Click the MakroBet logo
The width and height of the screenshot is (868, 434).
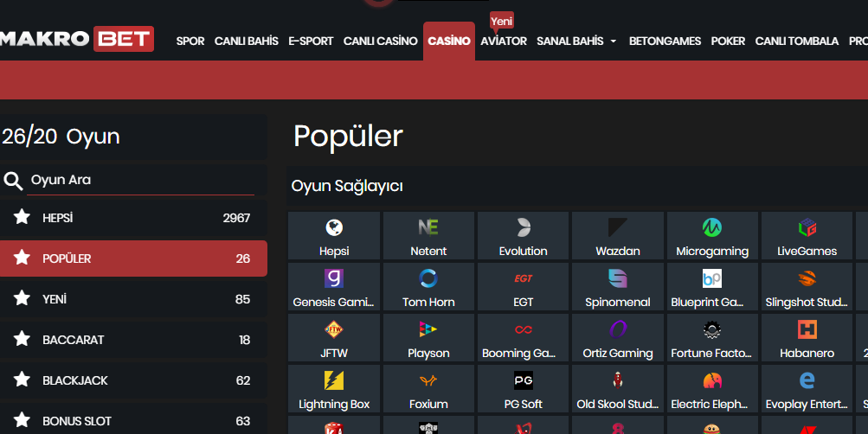pos(77,39)
